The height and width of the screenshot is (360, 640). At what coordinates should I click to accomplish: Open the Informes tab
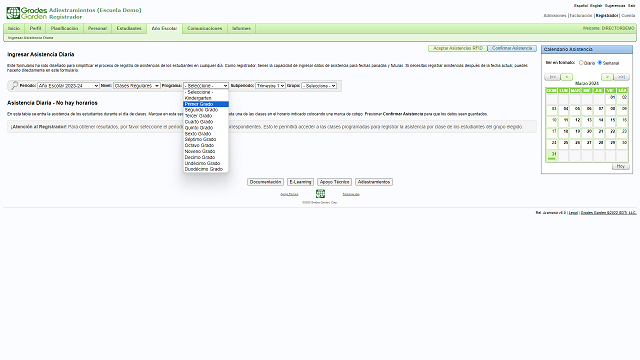click(x=242, y=29)
